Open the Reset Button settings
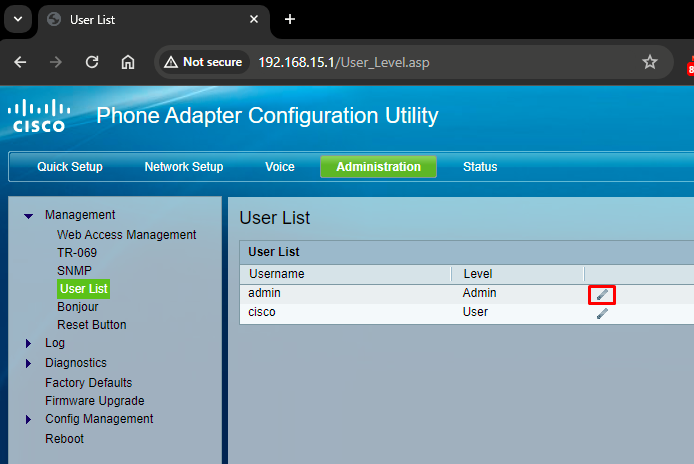Image resolution: width=694 pixels, height=464 pixels. pos(92,325)
